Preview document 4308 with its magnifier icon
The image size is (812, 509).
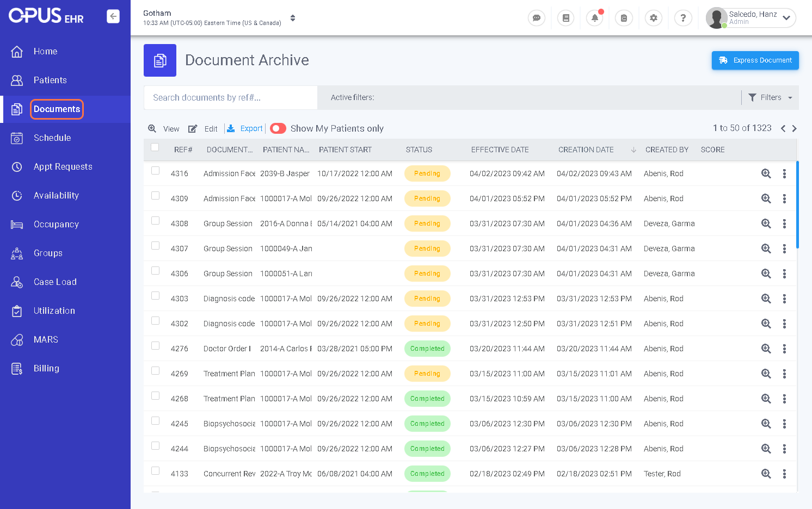point(766,224)
